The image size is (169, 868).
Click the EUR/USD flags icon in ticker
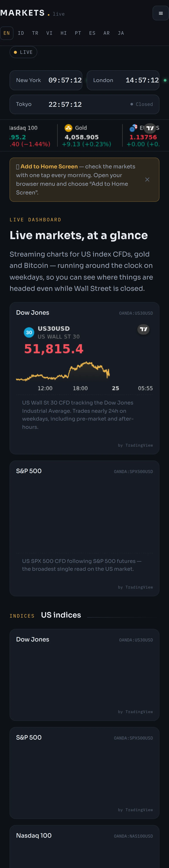coord(133,128)
